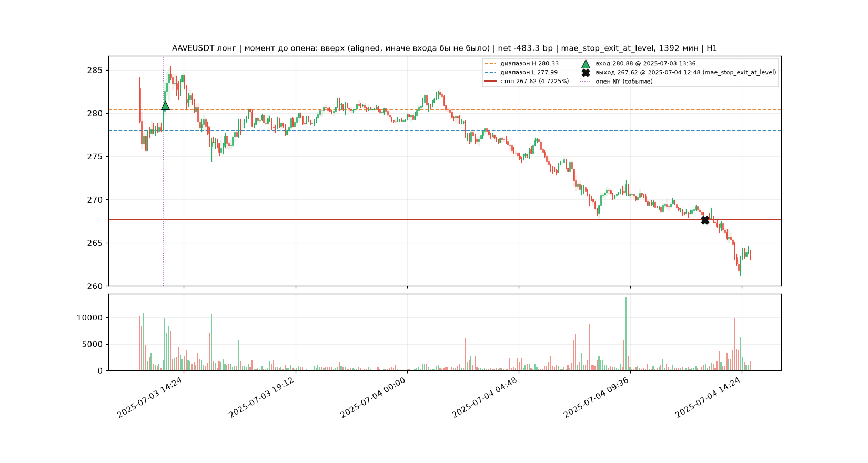Click the 0 volume axis label

point(101,371)
